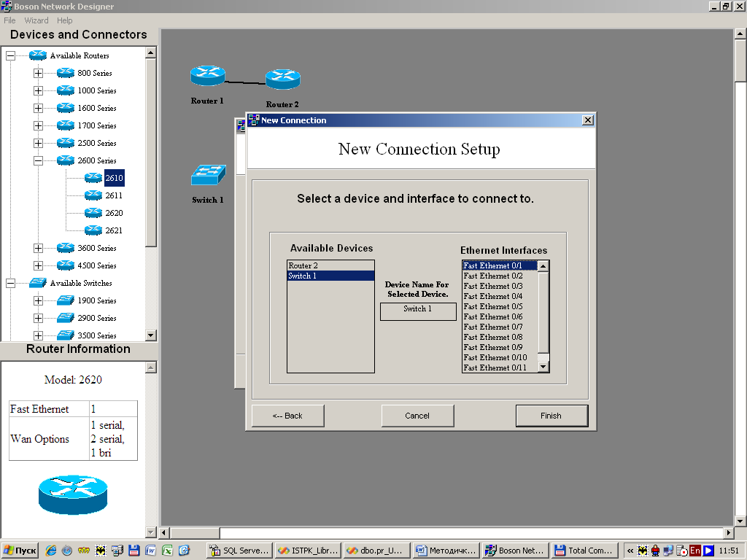Switch to SQL Server taskbar window
This screenshot has width=747, height=560.
(239, 551)
